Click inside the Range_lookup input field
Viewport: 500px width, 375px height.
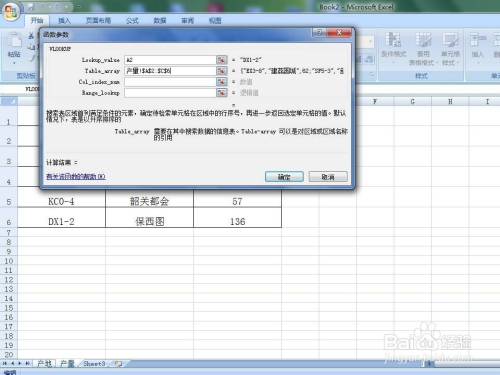tap(170, 93)
